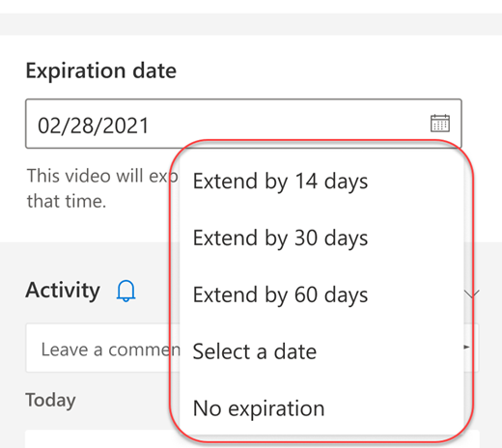The image size is (502, 448).
Task: Click blank area right of the Activity bell
Action: click(x=153, y=291)
